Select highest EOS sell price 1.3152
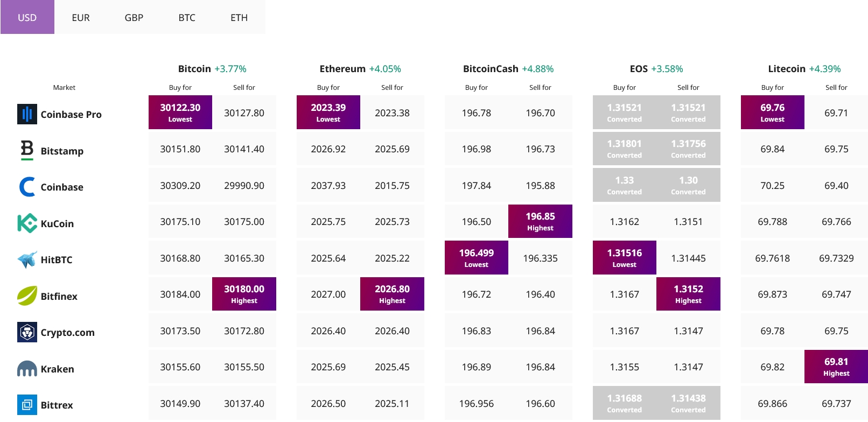This screenshot has height=422, width=868. pyautogui.click(x=688, y=294)
